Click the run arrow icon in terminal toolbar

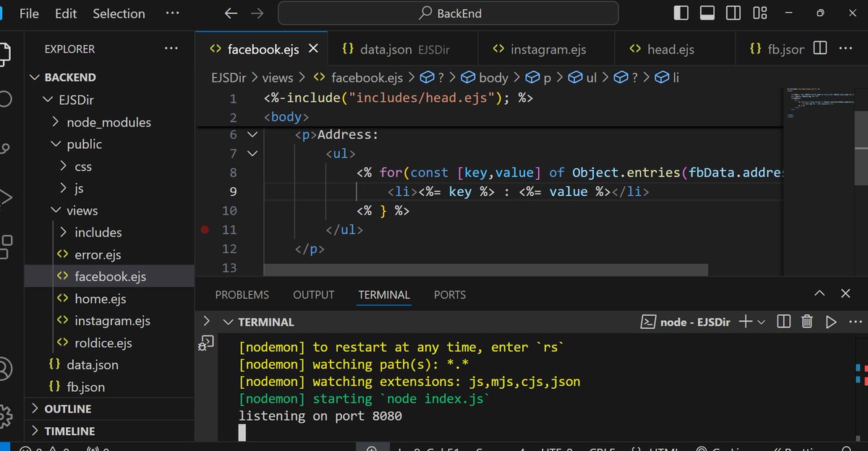coord(831,322)
